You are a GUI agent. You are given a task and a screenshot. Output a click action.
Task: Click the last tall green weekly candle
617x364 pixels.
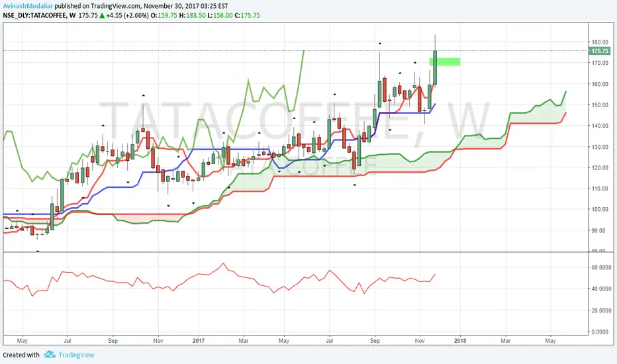[x=435, y=68]
